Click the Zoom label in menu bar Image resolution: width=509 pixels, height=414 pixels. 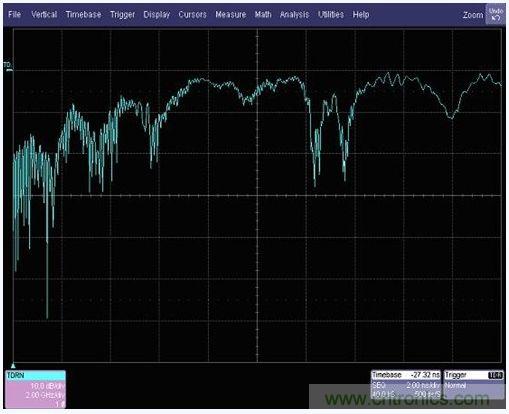coord(473,15)
